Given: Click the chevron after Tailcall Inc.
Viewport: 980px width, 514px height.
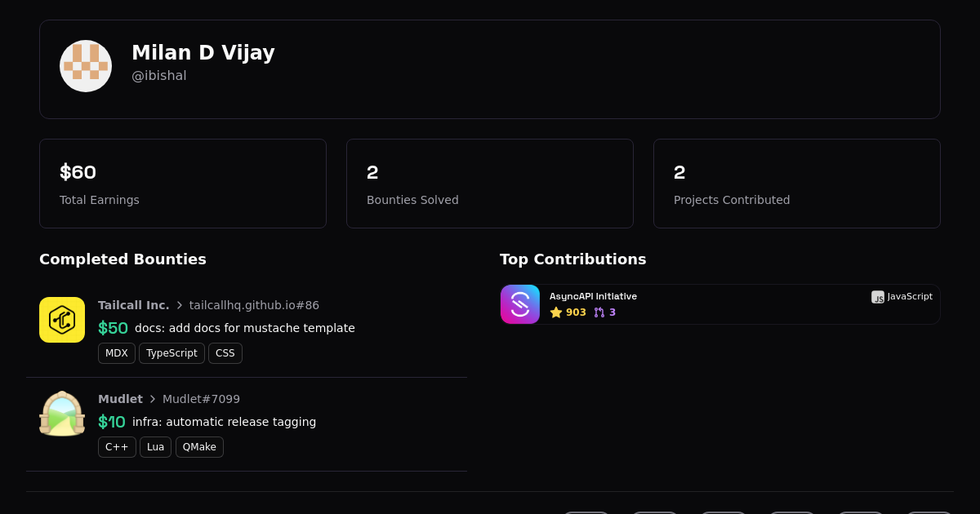Looking at the screenshot, I should (x=180, y=305).
